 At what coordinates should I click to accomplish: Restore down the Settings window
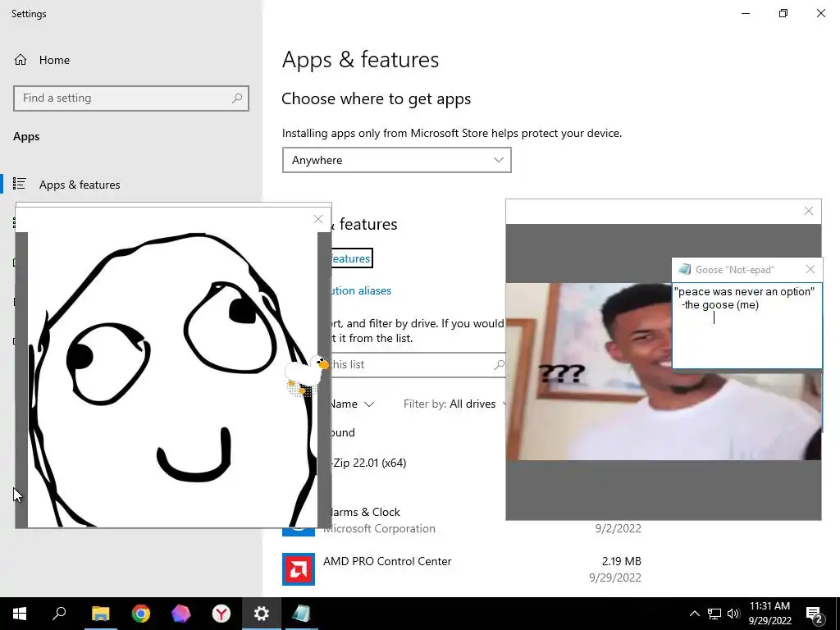point(783,13)
